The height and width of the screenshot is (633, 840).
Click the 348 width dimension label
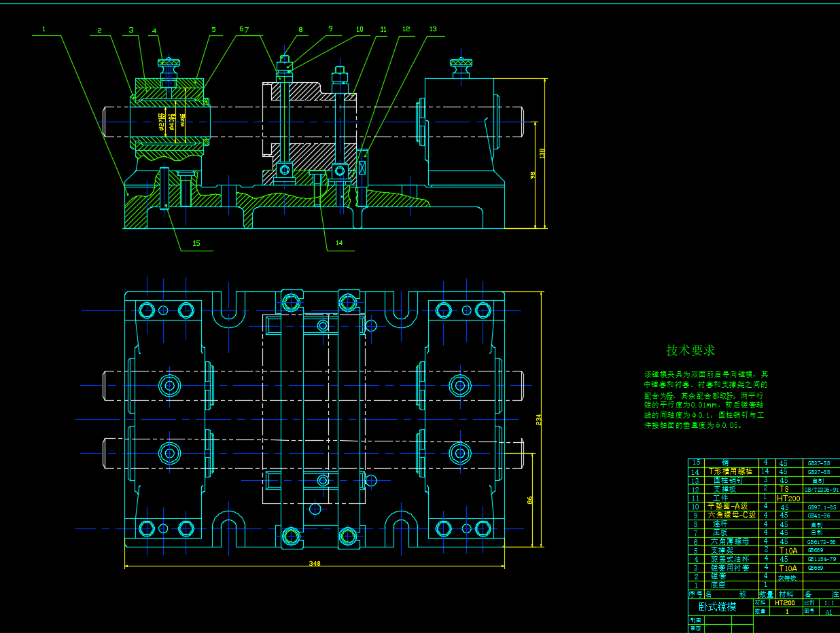[315, 563]
